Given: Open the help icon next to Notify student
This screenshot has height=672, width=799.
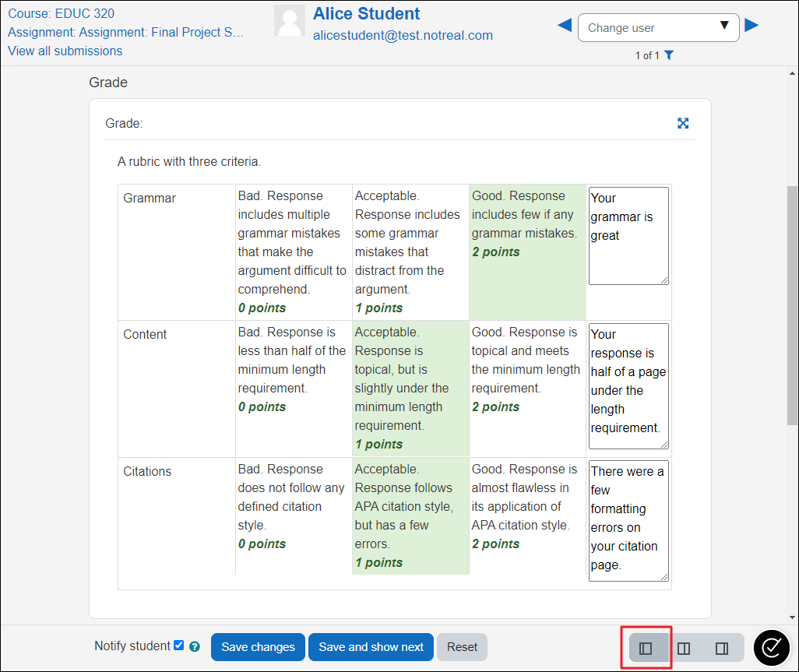Looking at the screenshot, I should [x=194, y=646].
